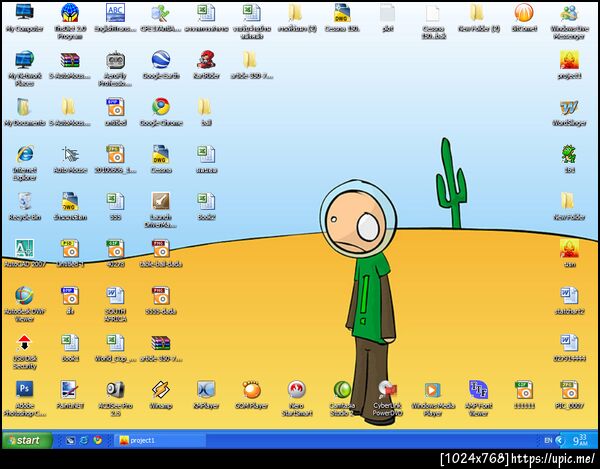Click Show Desktop in Quick Launch
Viewport: 600px width, 469px height.
click(70, 440)
